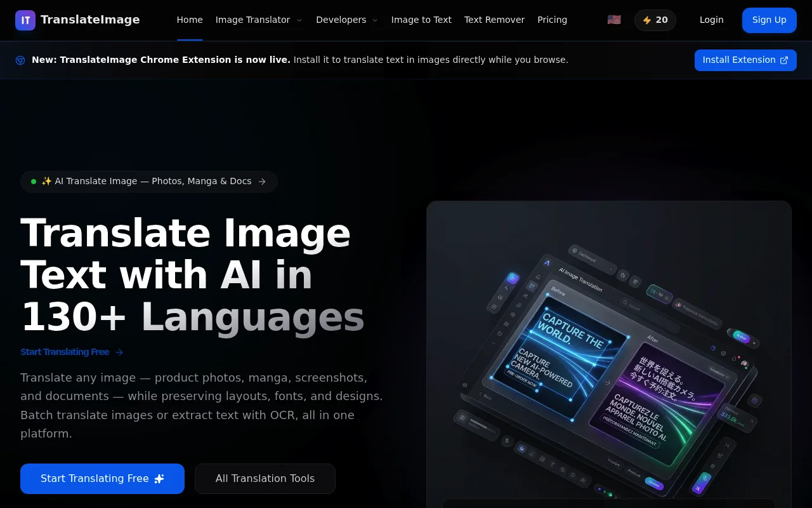
Task: Navigate to Text Remover
Action: point(494,20)
